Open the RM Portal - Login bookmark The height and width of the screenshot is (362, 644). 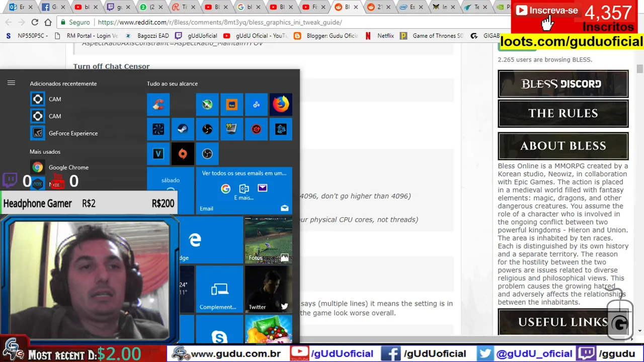[86, 36]
